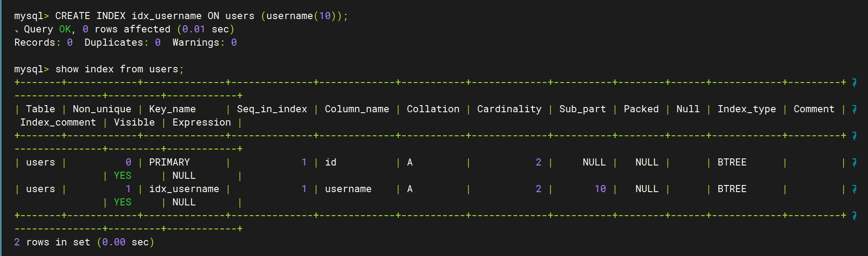Click YES visible value for PRIMARY row
Image resolution: width=868 pixels, height=256 pixels.
tap(123, 176)
